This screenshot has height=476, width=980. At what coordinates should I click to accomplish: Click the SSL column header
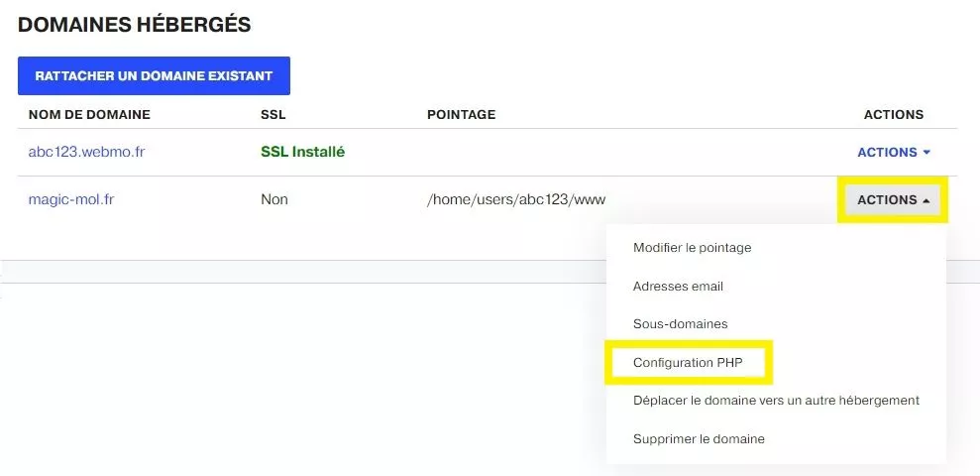[273, 115]
